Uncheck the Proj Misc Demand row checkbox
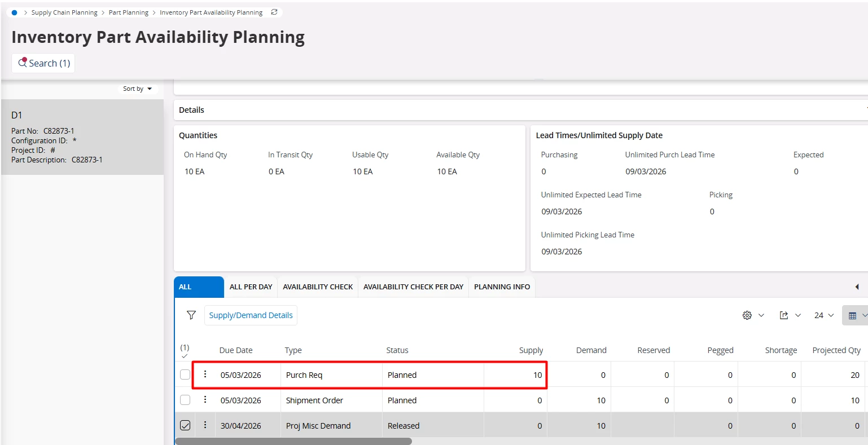 pyautogui.click(x=185, y=425)
